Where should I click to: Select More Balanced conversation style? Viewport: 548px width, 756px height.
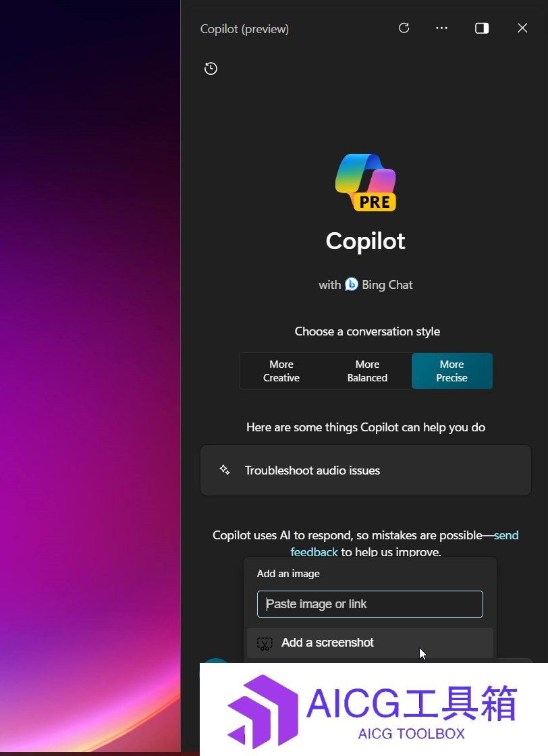point(367,371)
